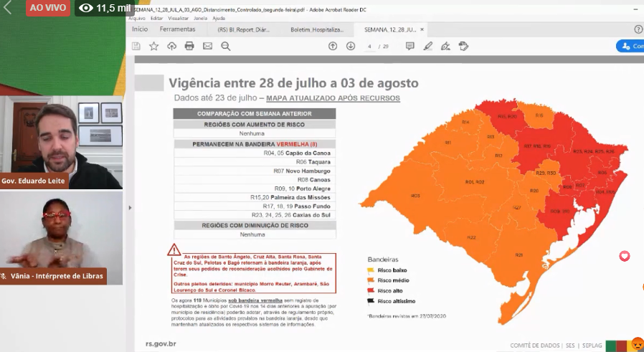Add a comment with the speech bubble icon
Screen dimensions: 644x352
point(410,46)
